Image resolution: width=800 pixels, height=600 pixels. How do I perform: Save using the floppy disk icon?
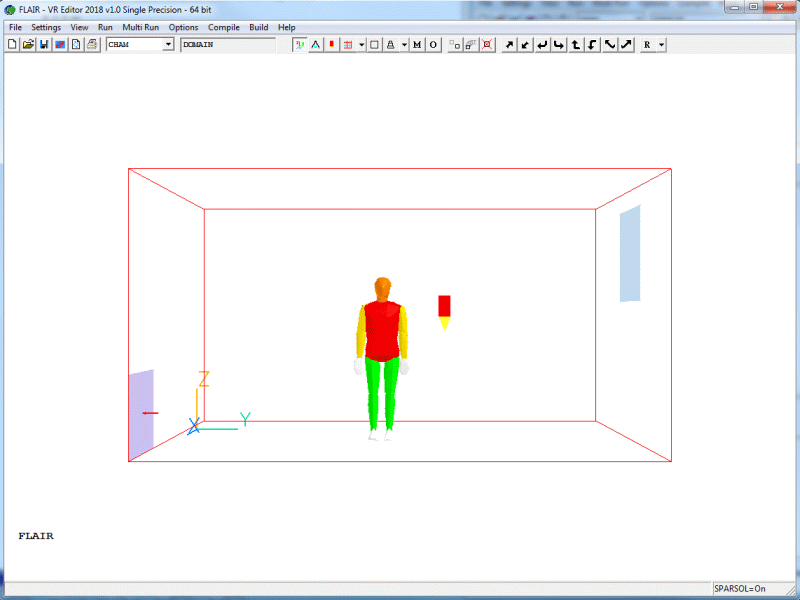[x=44, y=45]
